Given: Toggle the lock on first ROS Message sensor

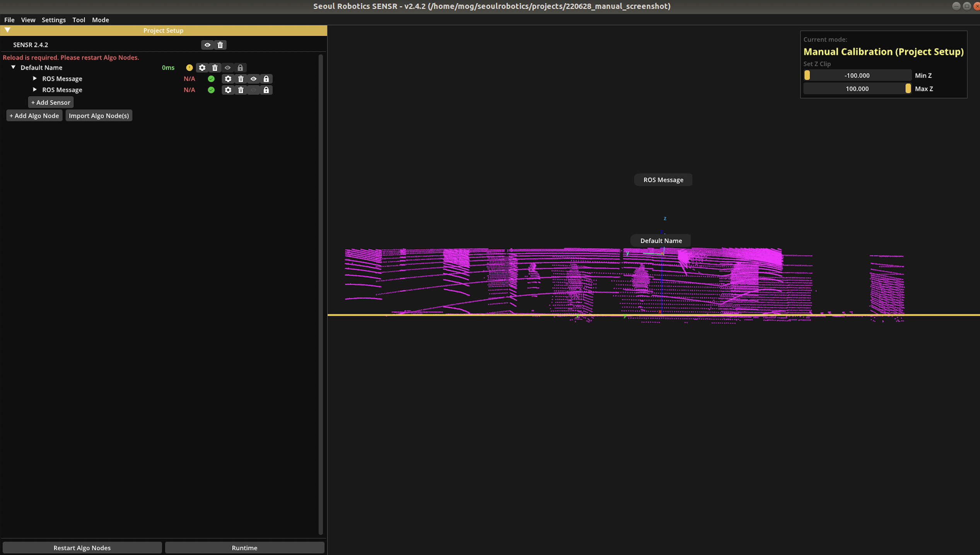Looking at the screenshot, I should tap(266, 79).
